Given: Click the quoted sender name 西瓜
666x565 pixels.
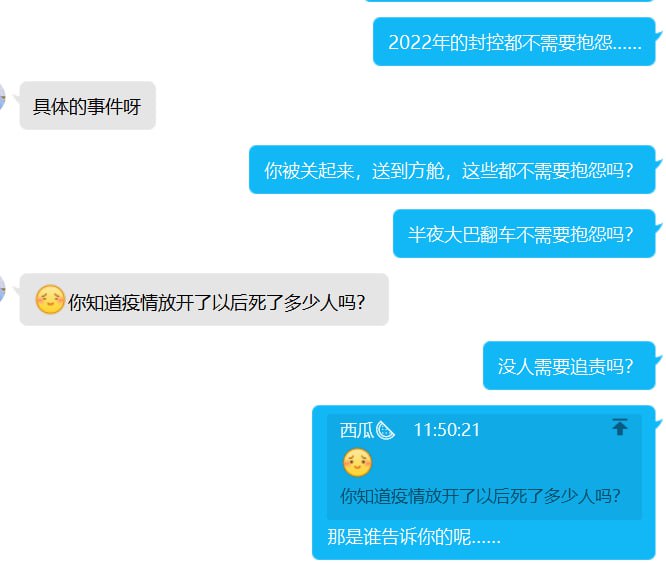Looking at the screenshot, I should 356,430.
